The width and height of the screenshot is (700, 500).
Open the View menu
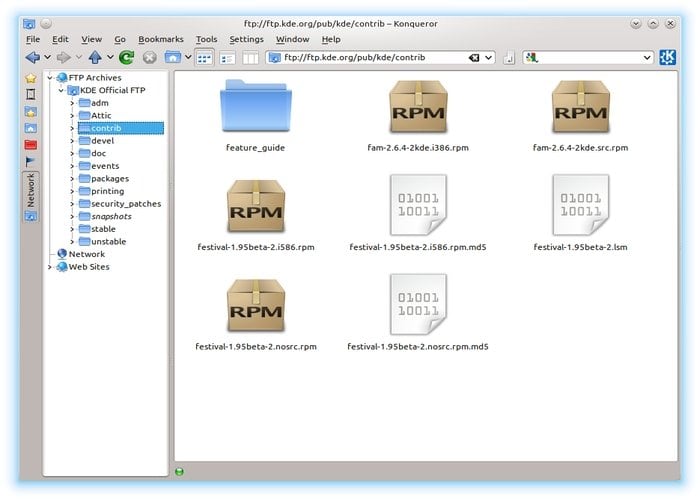(x=92, y=39)
